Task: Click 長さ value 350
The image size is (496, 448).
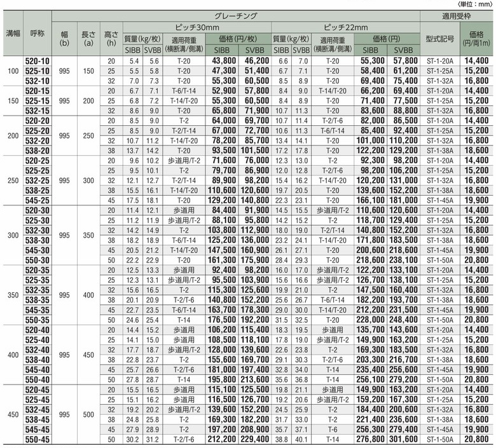Action: [x=88, y=235]
